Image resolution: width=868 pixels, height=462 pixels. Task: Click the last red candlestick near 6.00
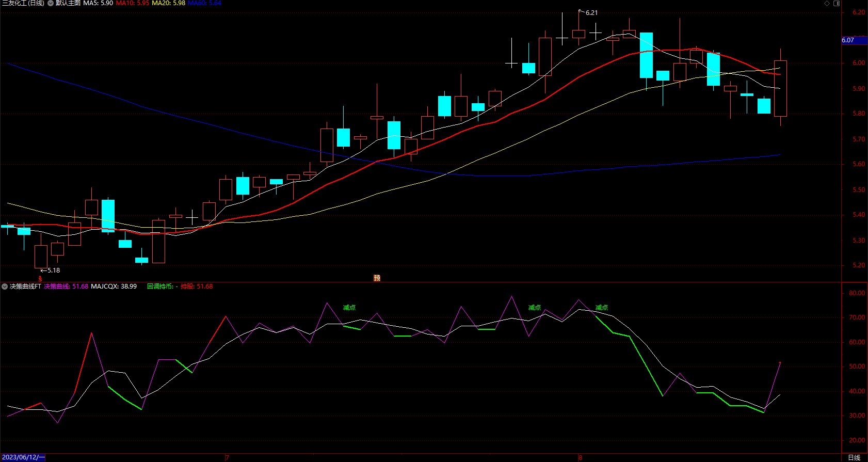click(x=780, y=88)
